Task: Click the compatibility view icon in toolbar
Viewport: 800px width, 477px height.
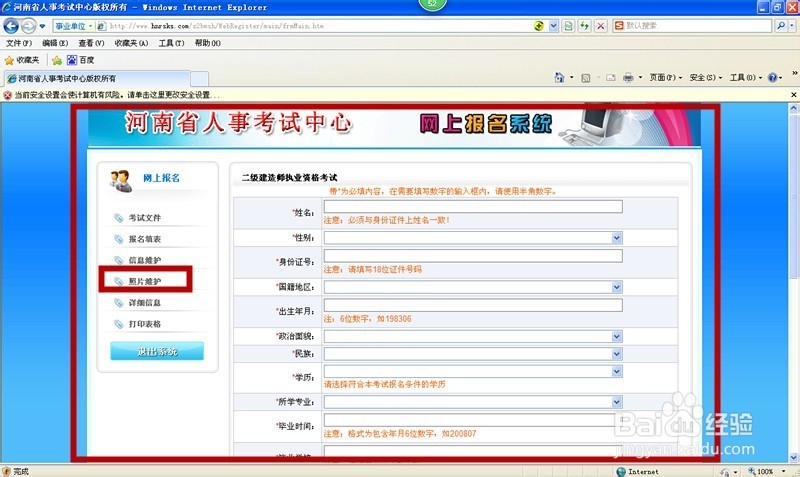Action: coord(568,26)
